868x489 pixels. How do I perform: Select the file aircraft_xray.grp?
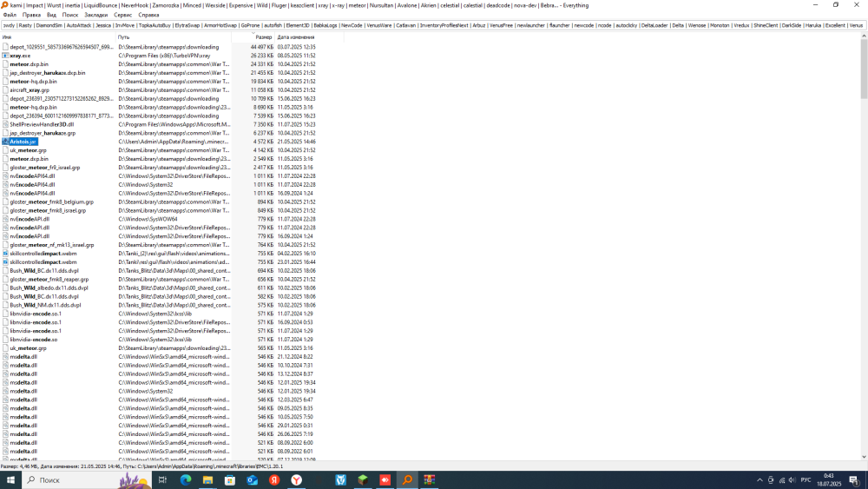click(30, 89)
